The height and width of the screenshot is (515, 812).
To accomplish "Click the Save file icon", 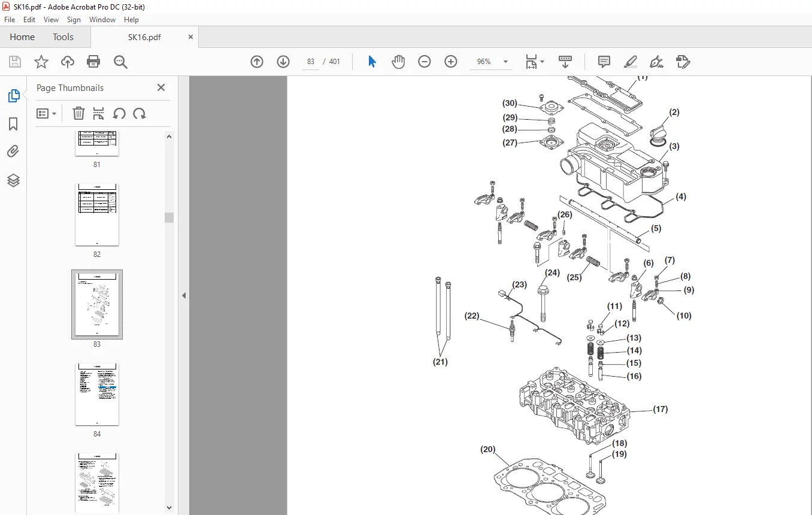I will [x=15, y=62].
